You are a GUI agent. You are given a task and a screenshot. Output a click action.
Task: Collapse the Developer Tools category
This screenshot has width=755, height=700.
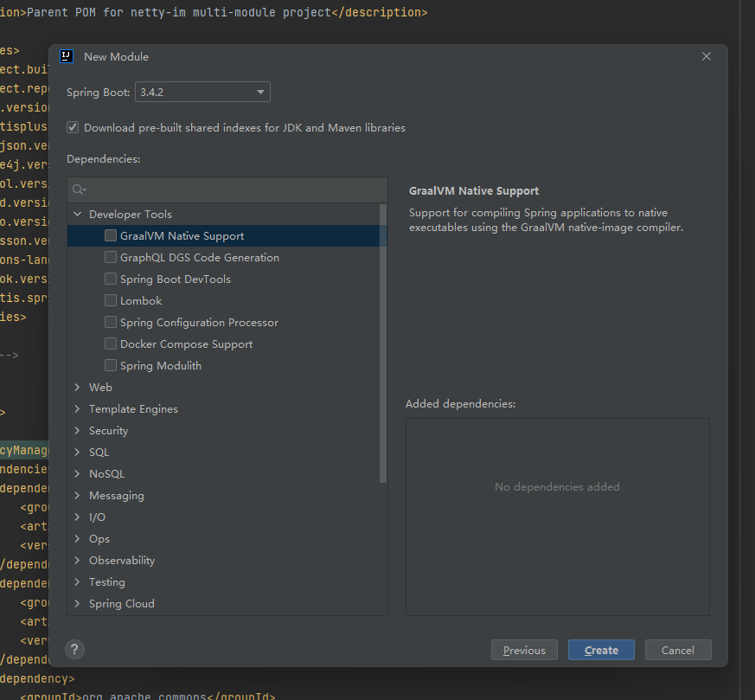(x=78, y=214)
